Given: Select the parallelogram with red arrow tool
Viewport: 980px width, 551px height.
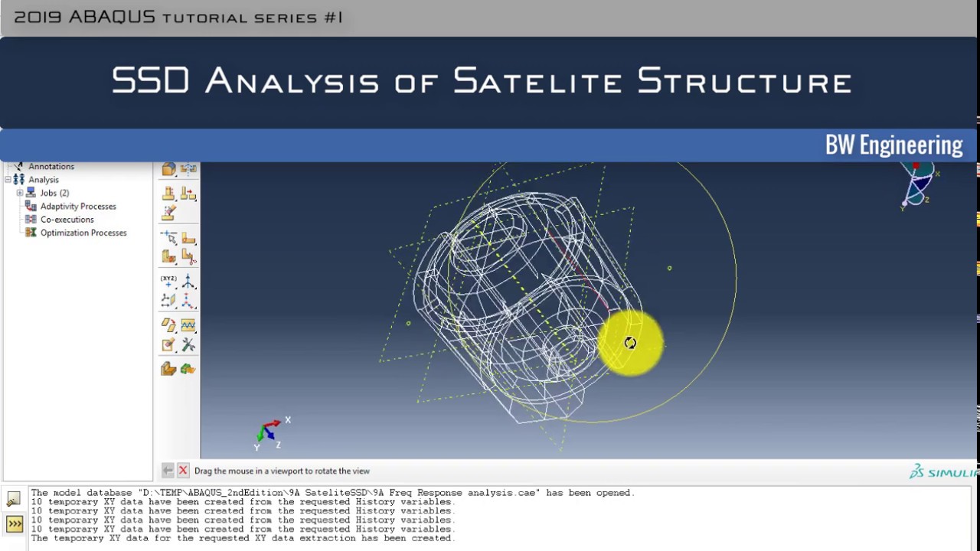Looking at the screenshot, I should (168, 326).
